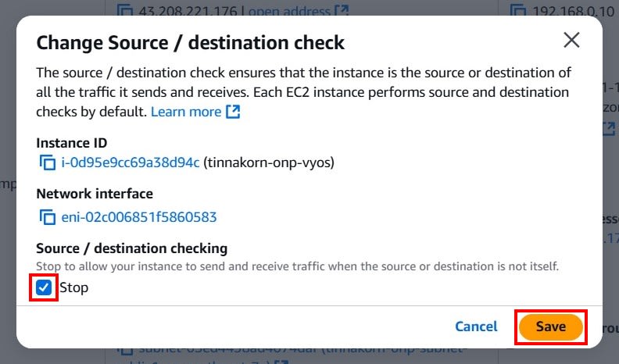This screenshot has width=619, height=364.
Task: Copy the network interface ID eni-02c006851f5860583
Action: pos(48,217)
